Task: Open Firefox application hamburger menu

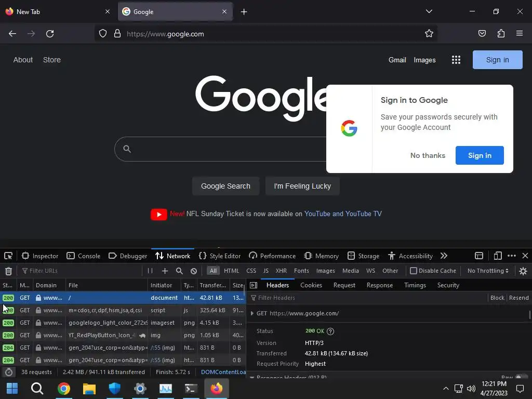Action: tap(520, 33)
